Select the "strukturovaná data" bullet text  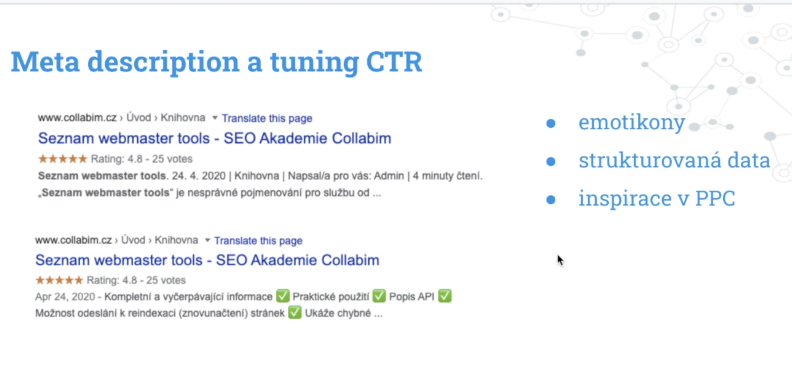674,161
